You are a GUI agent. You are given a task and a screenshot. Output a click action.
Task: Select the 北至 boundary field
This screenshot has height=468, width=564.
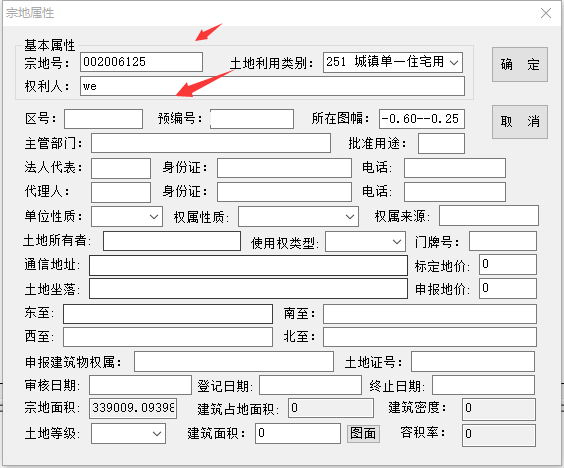click(x=429, y=337)
